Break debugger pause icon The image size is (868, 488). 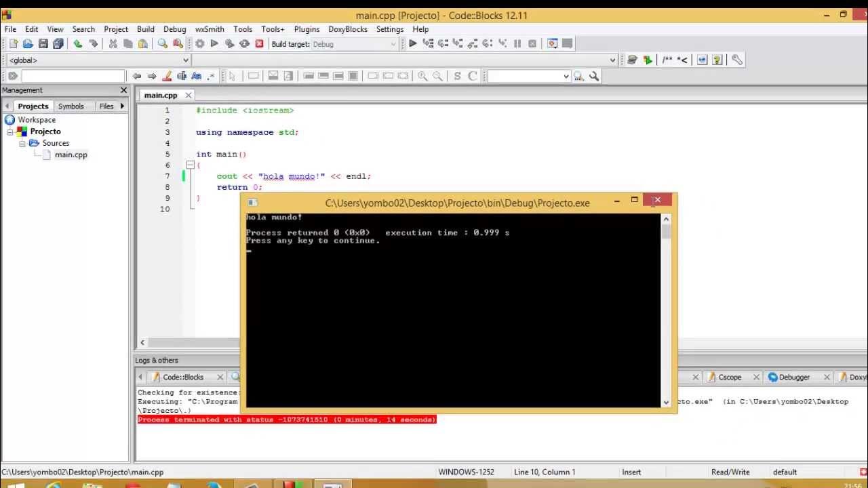517,43
